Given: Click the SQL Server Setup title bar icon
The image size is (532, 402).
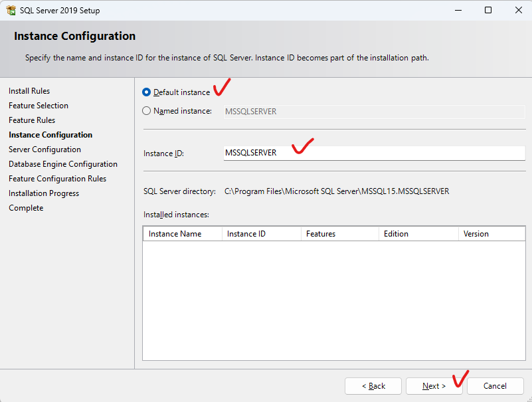Looking at the screenshot, I should (11, 10).
